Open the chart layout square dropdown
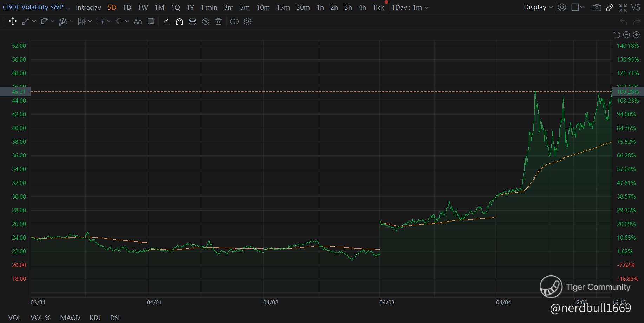 tap(577, 7)
